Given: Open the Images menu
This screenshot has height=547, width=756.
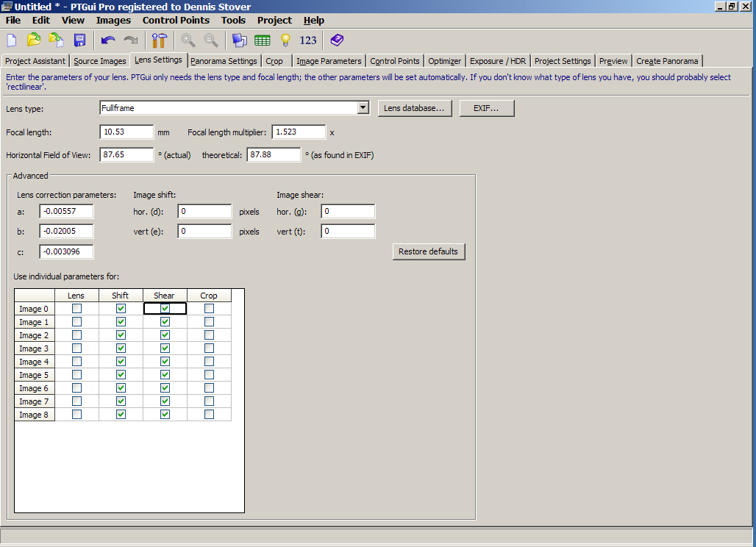Looking at the screenshot, I should point(113,21).
